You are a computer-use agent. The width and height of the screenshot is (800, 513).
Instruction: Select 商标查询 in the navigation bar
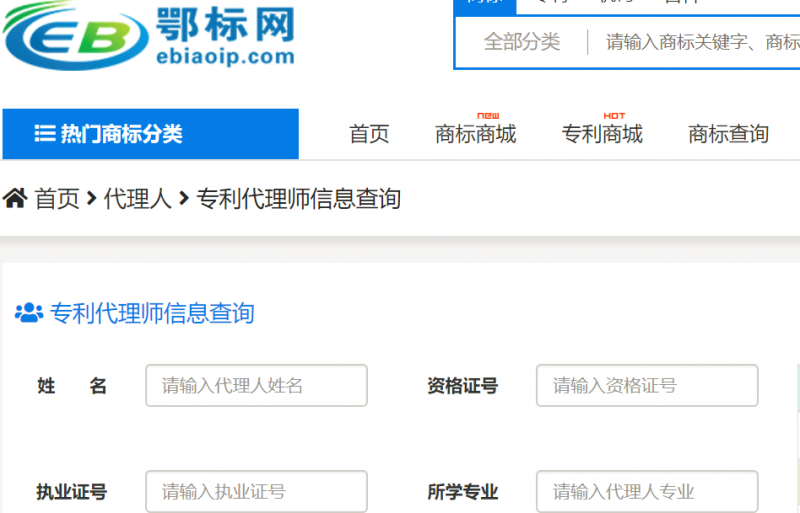tap(728, 134)
